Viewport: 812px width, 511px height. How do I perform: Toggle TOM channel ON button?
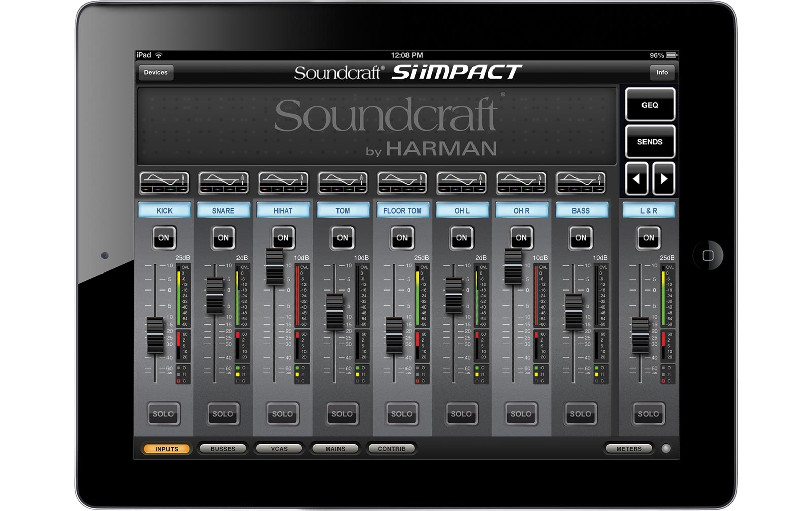[x=343, y=237]
